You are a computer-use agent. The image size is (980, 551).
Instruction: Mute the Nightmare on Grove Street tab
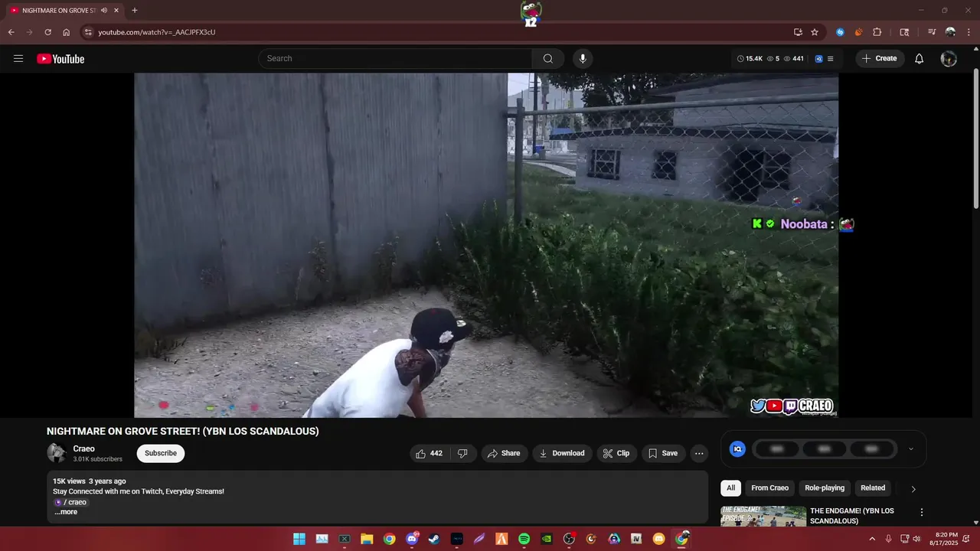tap(104, 11)
